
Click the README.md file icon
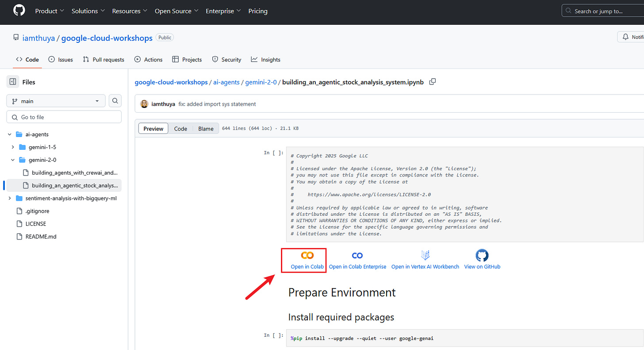pyautogui.click(x=19, y=236)
